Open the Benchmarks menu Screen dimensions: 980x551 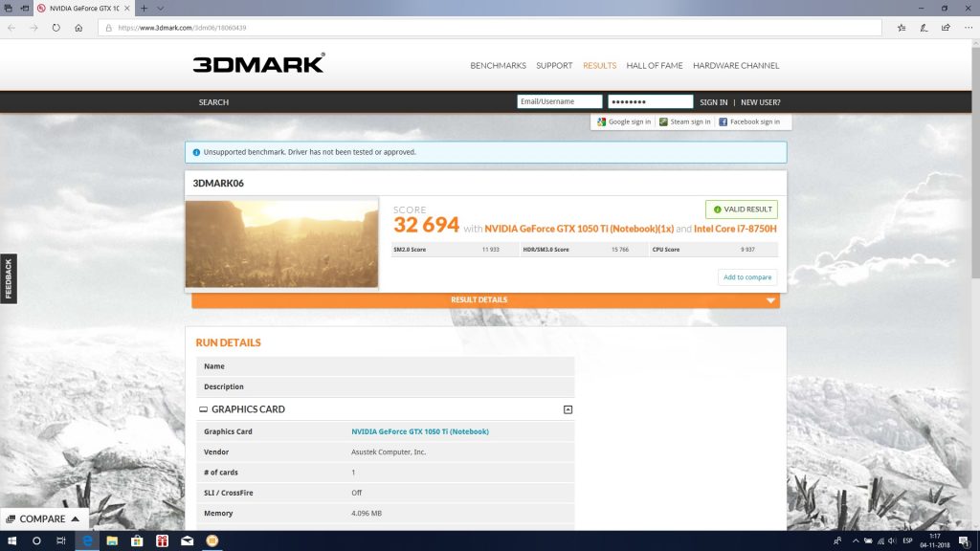tap(498, 66)
